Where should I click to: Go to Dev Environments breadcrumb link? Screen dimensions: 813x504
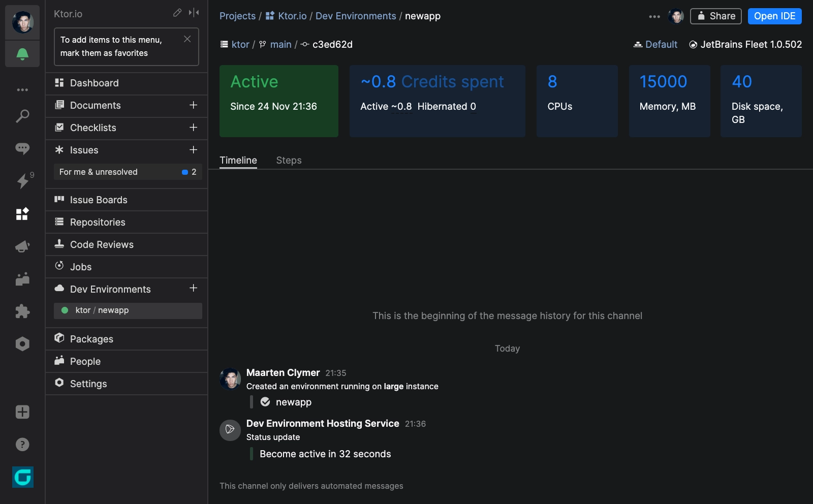coord(356,16)
